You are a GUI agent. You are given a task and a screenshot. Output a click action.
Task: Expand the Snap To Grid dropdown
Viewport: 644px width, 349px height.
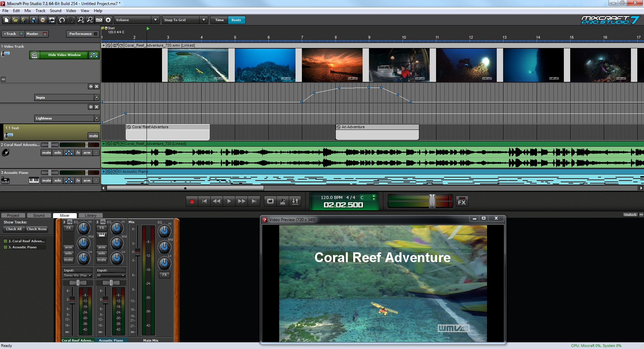click(203, 20)
